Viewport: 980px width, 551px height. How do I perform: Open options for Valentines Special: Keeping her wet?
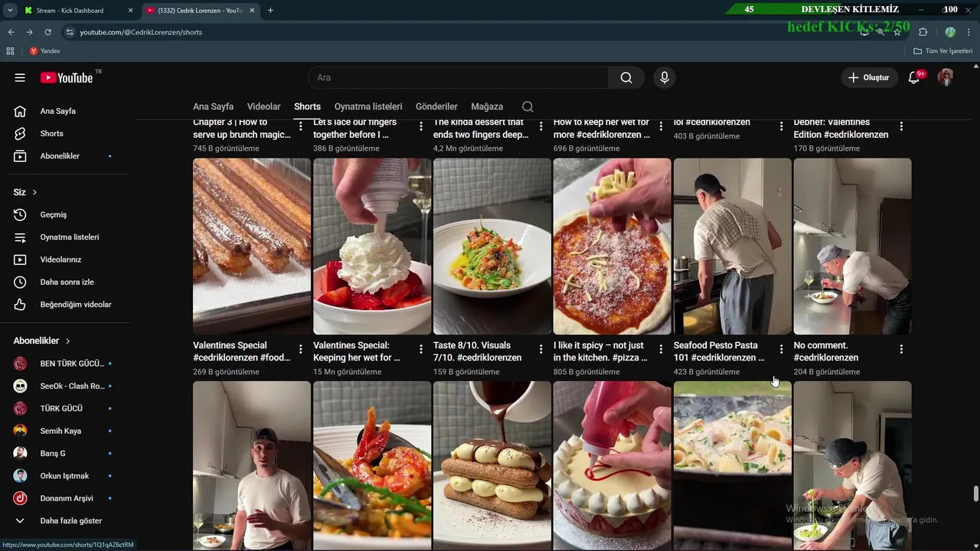(x=421, y=349)
